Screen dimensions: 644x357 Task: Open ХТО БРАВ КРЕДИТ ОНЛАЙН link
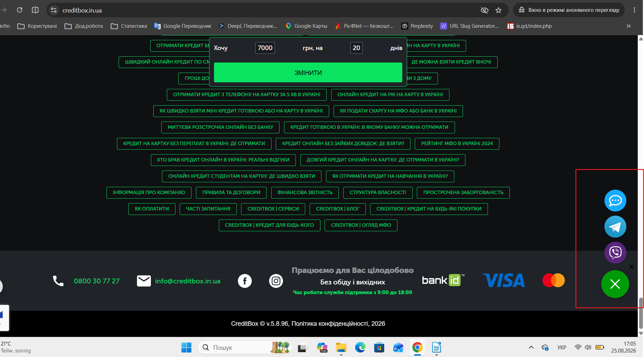coord(223,160)
